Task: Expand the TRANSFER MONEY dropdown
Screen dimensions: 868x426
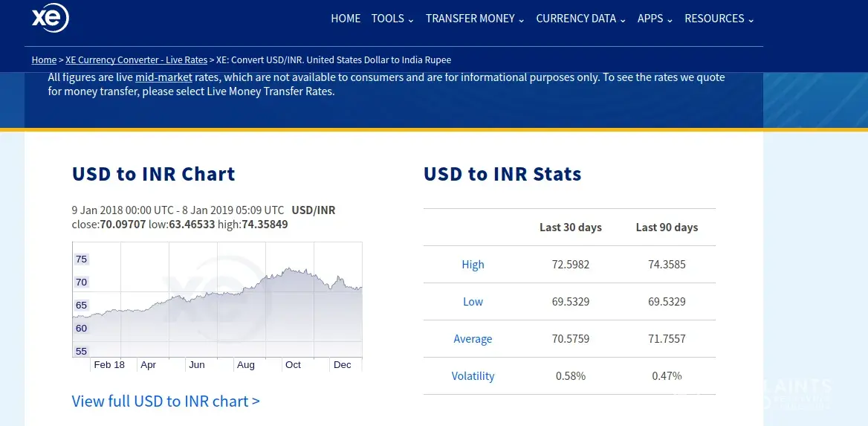Action: pyautogui.click(x=475, y=19)
